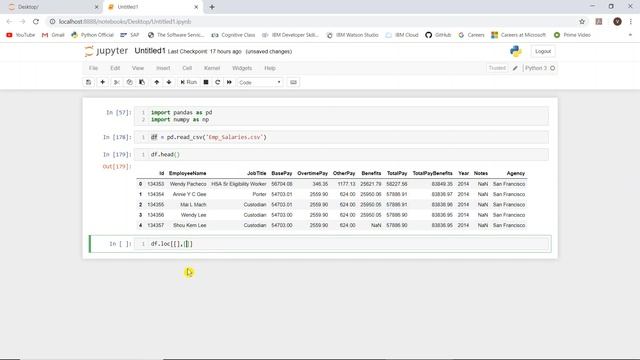
Task: Click the Logout button
Action: coord(543,51)
